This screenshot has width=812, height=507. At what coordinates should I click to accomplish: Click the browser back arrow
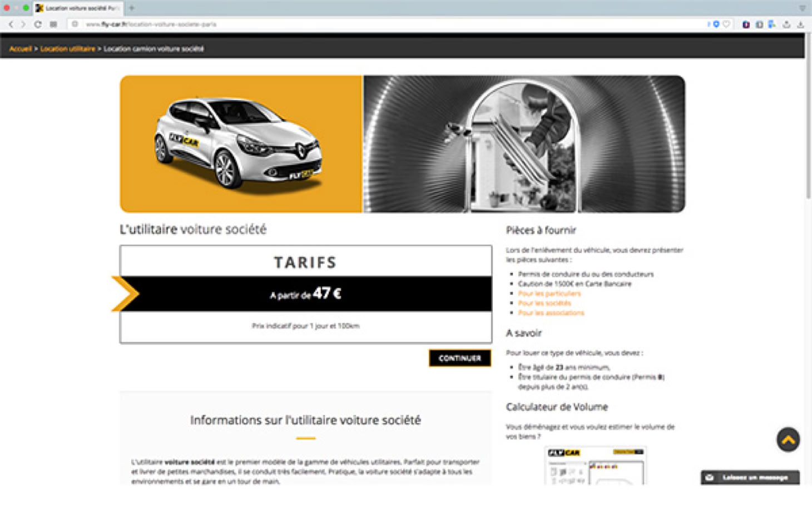(x=11, y=24)
